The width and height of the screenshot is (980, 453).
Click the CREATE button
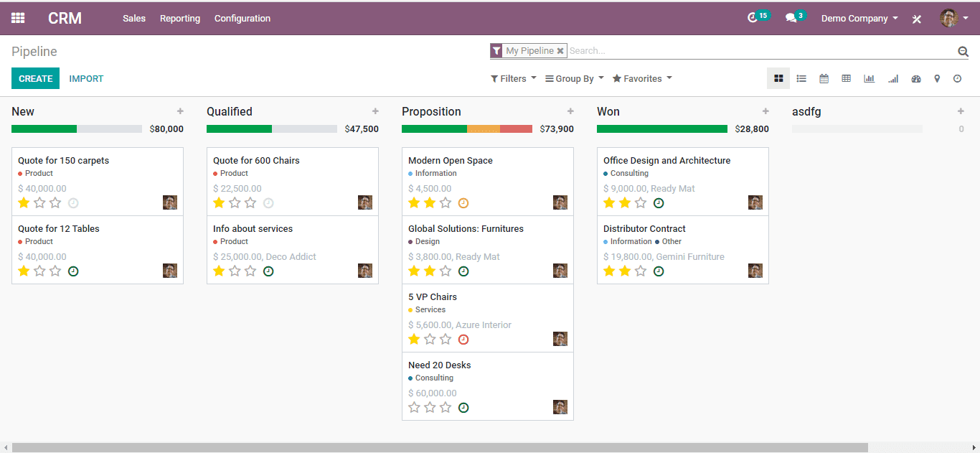tap(36, 79)
